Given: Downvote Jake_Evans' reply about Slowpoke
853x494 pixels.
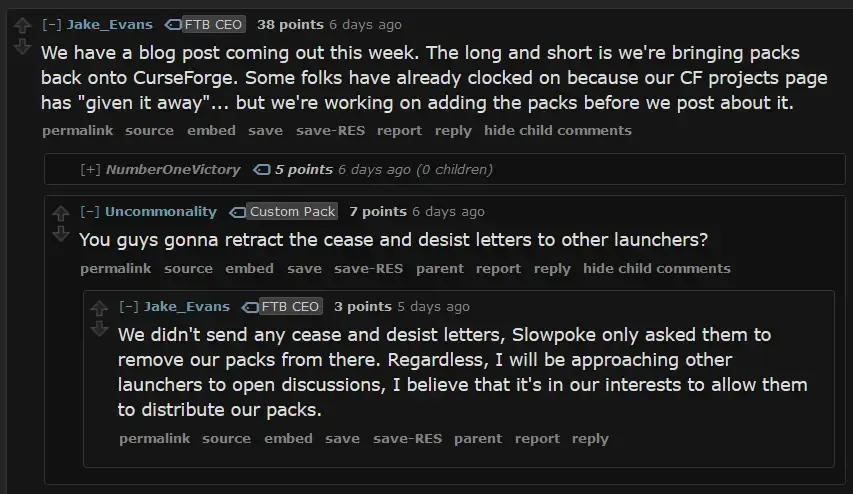Looking at the screenshot, I should click(99, 329).
